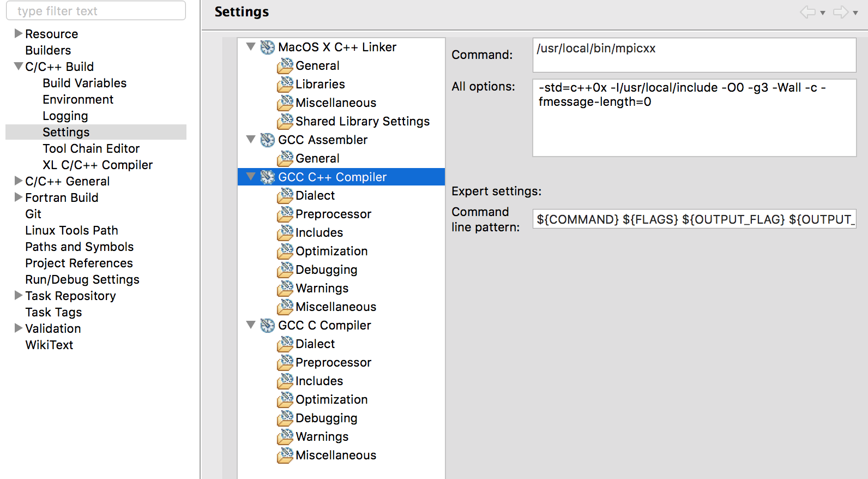Viewport: 868px width, 479px height.
Task: Click the GCC Assembler tool icon
Action: click(x=267, y=140)
